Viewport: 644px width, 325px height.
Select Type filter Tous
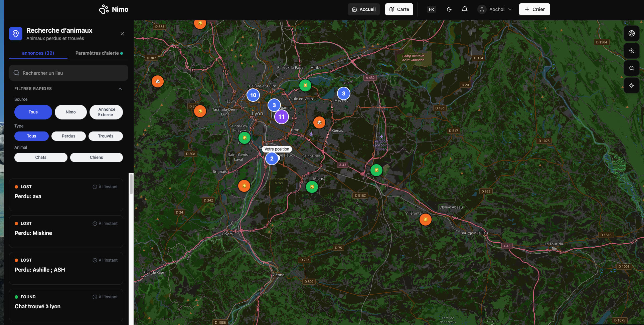point(31,136)
